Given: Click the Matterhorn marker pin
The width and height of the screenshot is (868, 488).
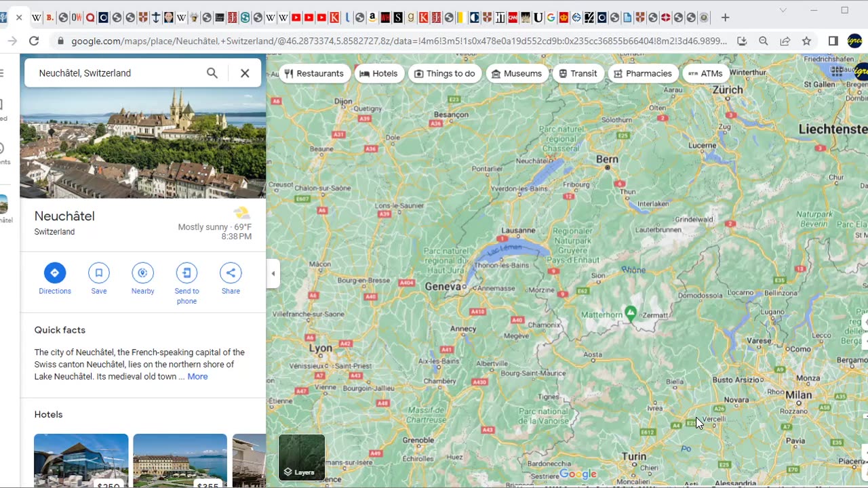Looking at the screenshot, I should coord(631,312).
